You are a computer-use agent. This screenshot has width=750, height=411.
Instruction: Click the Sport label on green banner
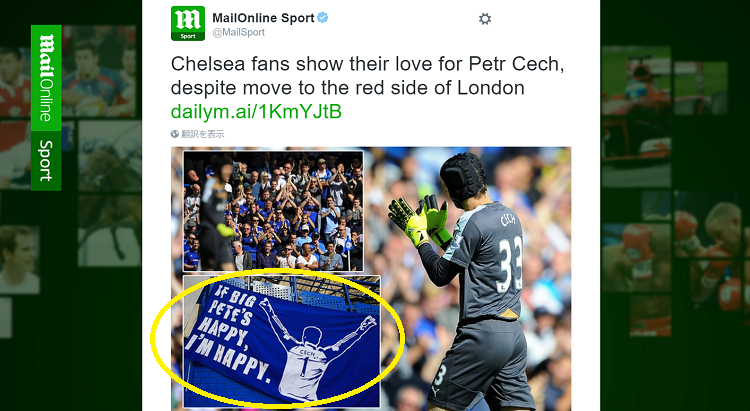coord(46,161)
